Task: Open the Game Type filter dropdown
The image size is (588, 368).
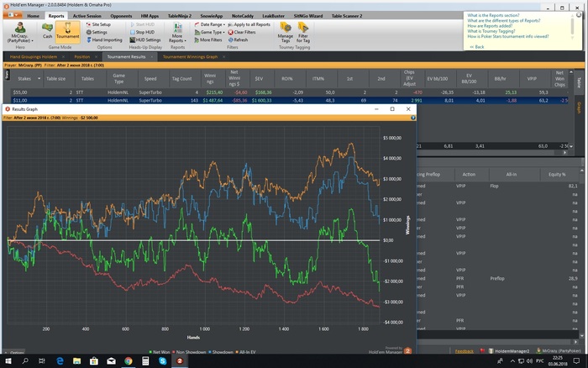Action: [x=209, y=32]
